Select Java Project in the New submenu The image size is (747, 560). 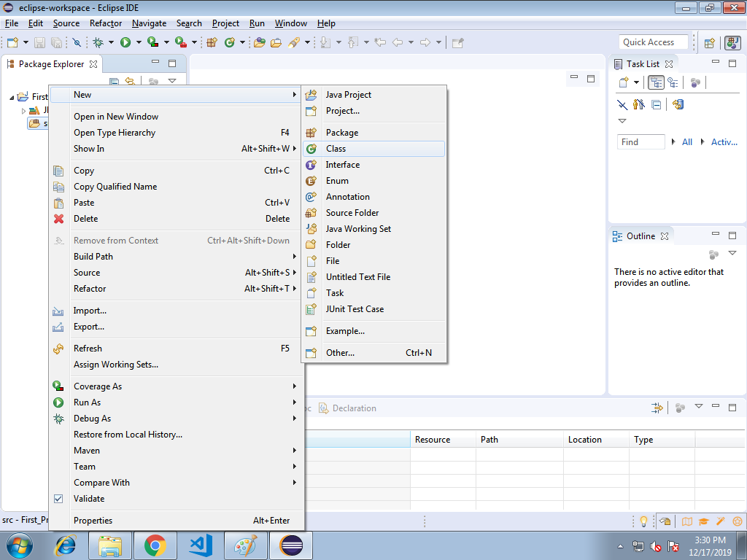tap(374, 95)
